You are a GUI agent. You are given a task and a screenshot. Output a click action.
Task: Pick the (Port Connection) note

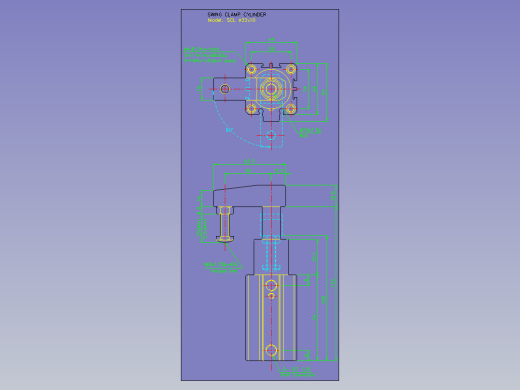(x=298, y=375)
